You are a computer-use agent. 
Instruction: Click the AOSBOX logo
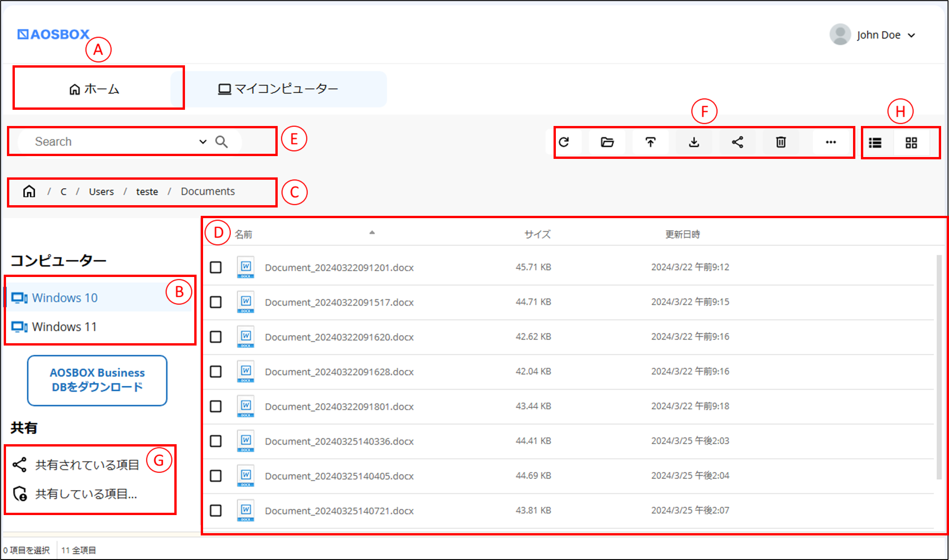tap(53, 34)
